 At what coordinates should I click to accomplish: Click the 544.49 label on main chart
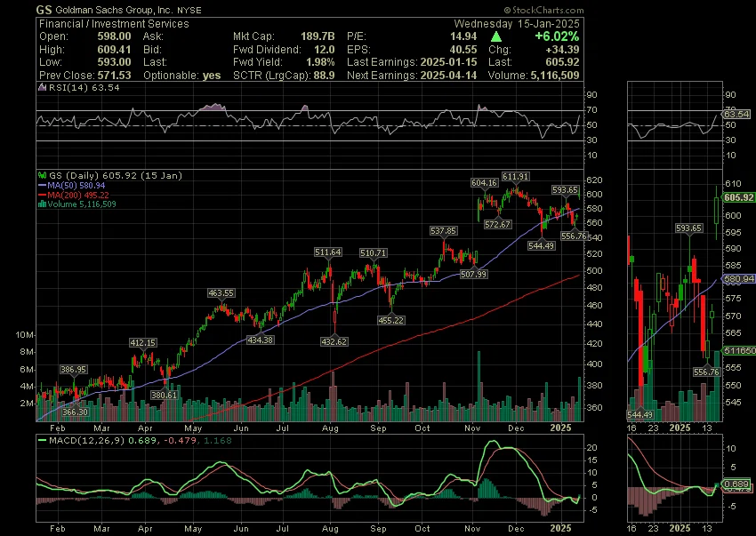pyautogui.click(x=541, y=246)
